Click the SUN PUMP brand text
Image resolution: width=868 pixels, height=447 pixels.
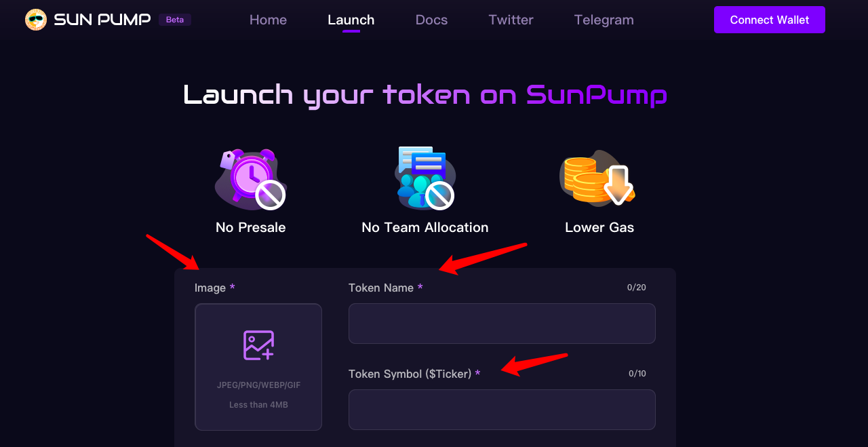tap(102, 20)
